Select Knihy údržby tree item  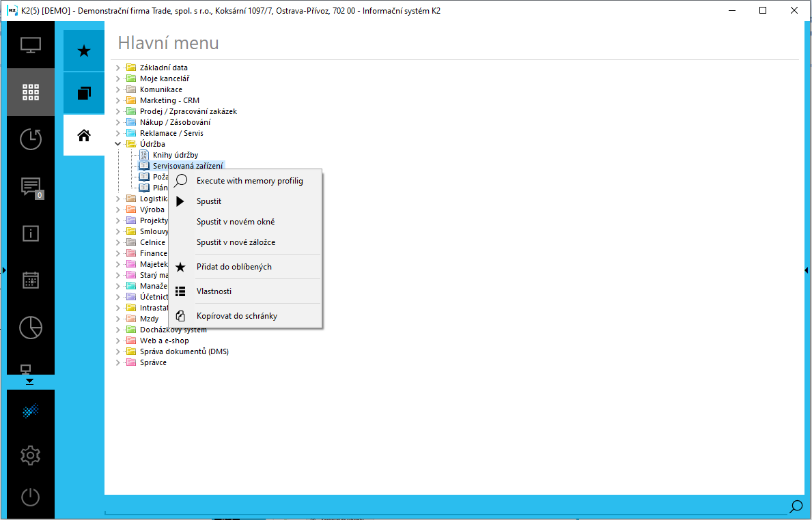pyautogui.click(x=176, y=155)
